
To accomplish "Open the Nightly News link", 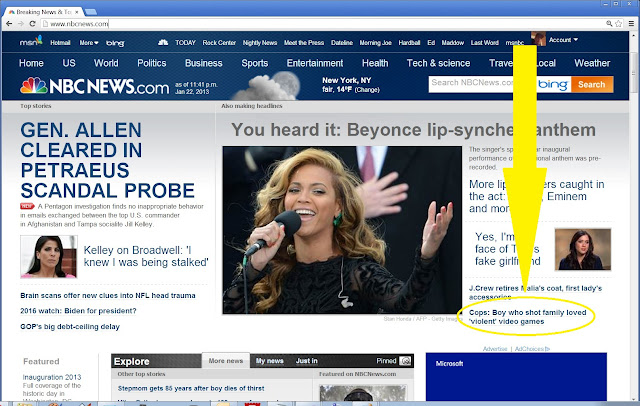I will tap(260, 42).
